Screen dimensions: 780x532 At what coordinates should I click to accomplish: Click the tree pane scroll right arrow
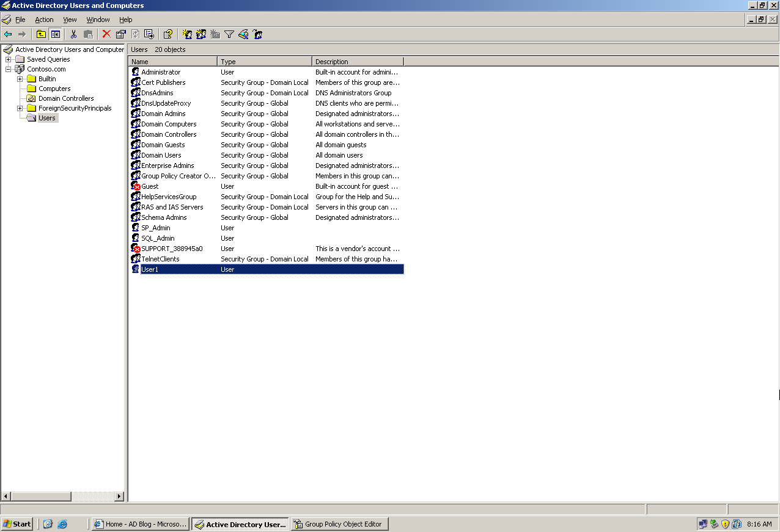point(119,497)
